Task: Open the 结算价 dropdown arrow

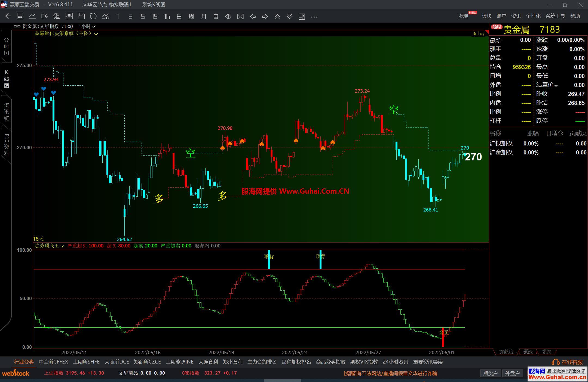Action: pyautogui.click(x=556, y=86)
